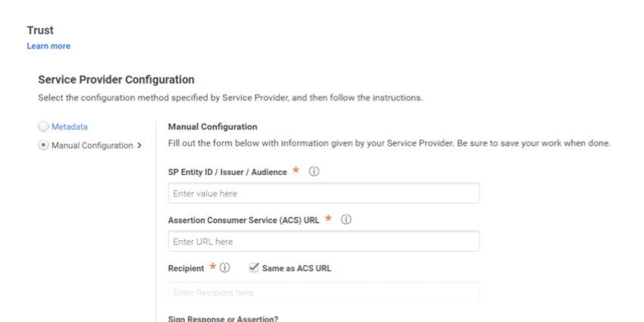The height and width of the screenshot is (322, 644).
Task: Click chevron next to Manual Configuration
Action: click(x=139, y=145)
